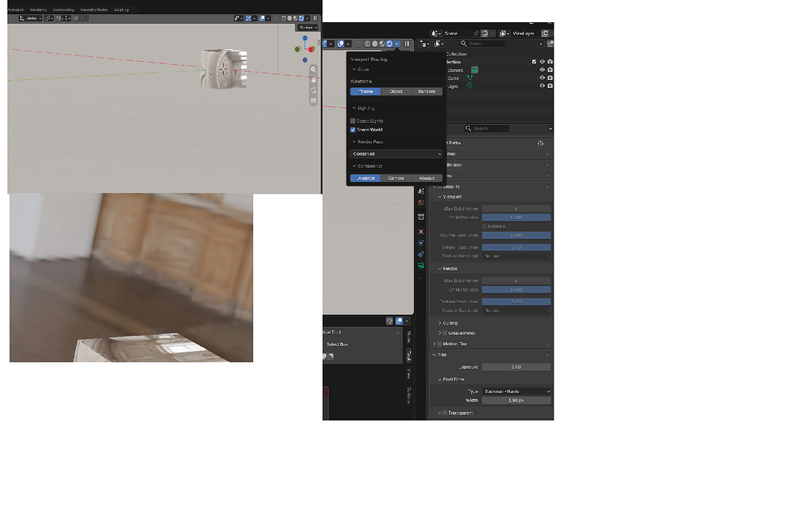Select material preview icon beside the shading popover
Image resolution: width=812 pixels, height=523 pixels.
tap(381, 44)
